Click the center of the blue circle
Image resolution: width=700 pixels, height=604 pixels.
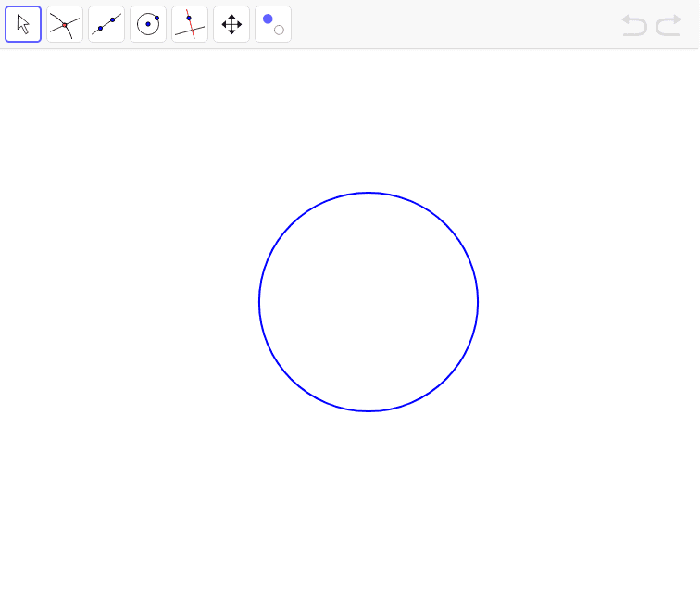click(x=369, y=302)
